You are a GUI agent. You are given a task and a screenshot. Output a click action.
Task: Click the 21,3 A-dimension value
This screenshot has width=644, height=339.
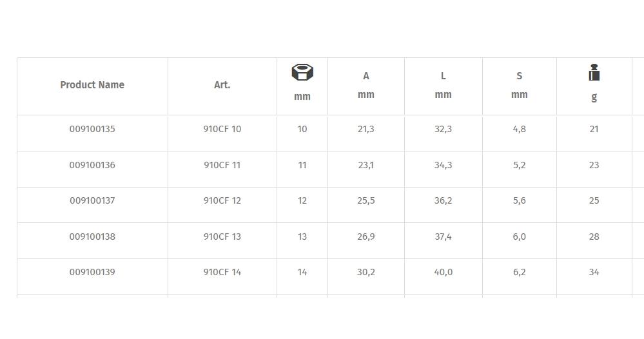point(366,129)
